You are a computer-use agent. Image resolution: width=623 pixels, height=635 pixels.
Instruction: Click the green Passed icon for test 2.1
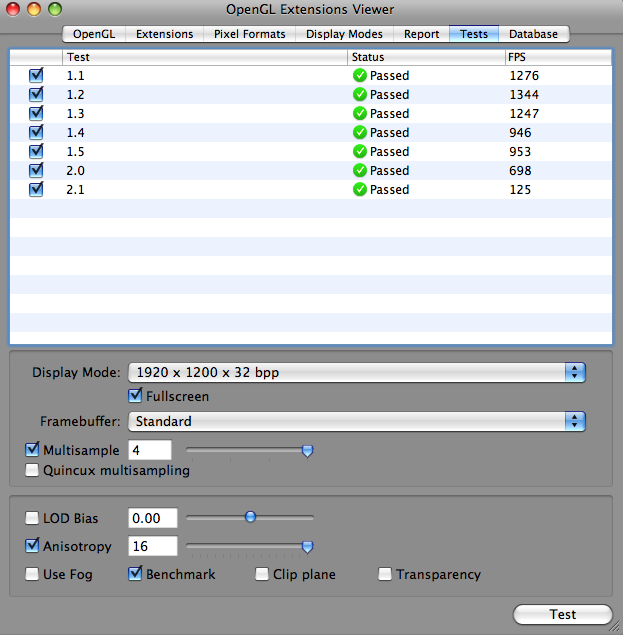359,190
